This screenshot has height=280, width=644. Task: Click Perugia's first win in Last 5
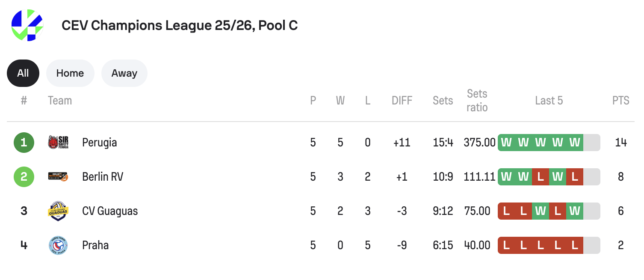(x=506, y=142)
